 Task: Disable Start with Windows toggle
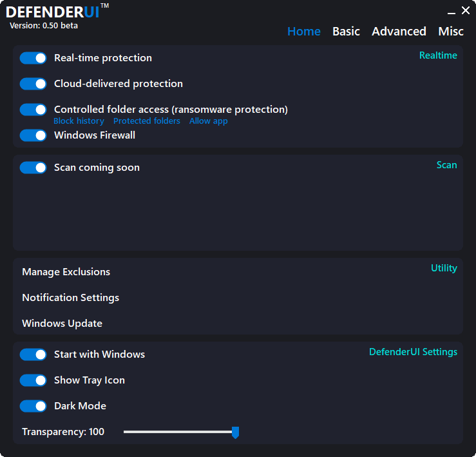coord(33,355)
